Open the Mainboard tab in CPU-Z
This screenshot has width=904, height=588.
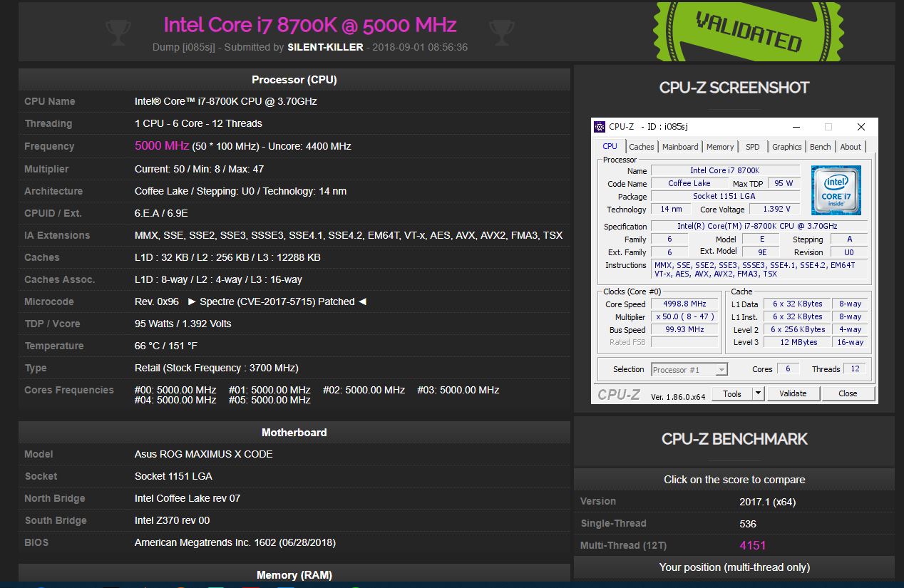pyautogui.click(x=680, y=147)
